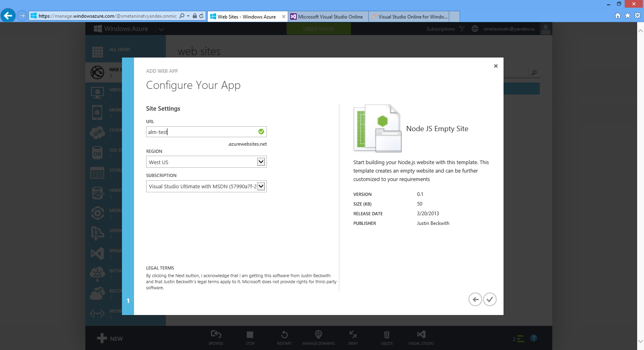Open CREDIT STATUS in portal header
The width and height of the screenshot is (644, 350).
click(318, 29)
